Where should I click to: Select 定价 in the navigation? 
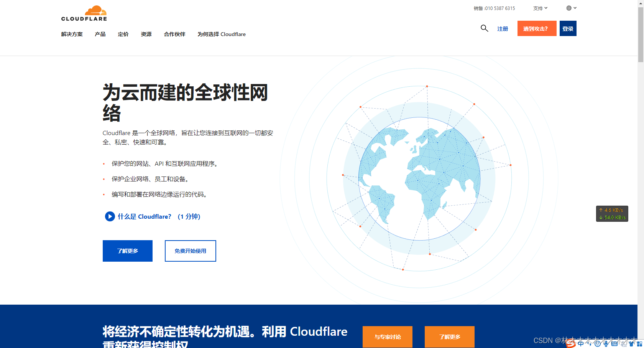coord(123,34)
